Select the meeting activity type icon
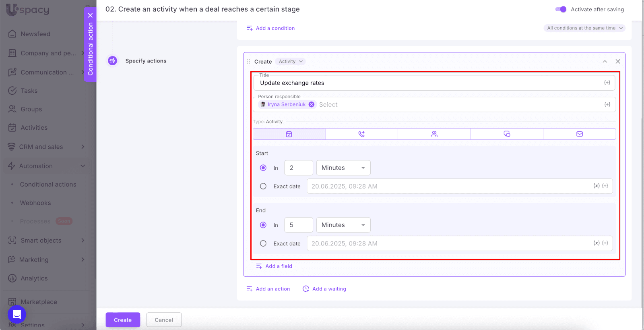The image size is (644, 330). point(434,134)
